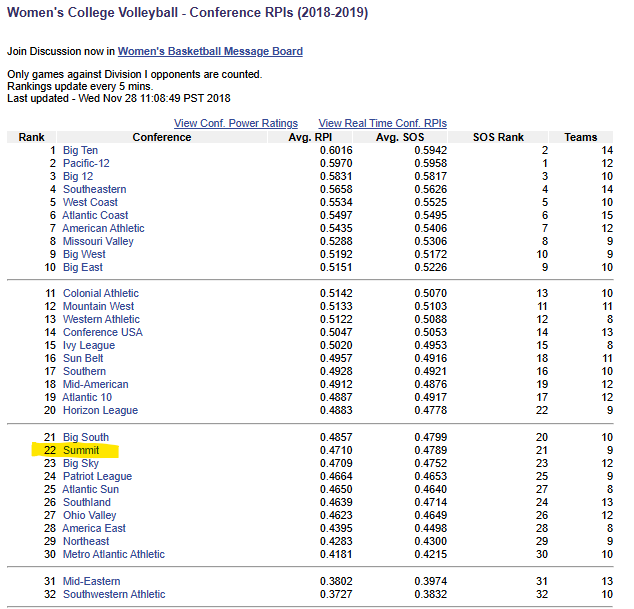
Task: Click the Sun Belt SOS Rank value 18
Action: click(x=542, y=358)
